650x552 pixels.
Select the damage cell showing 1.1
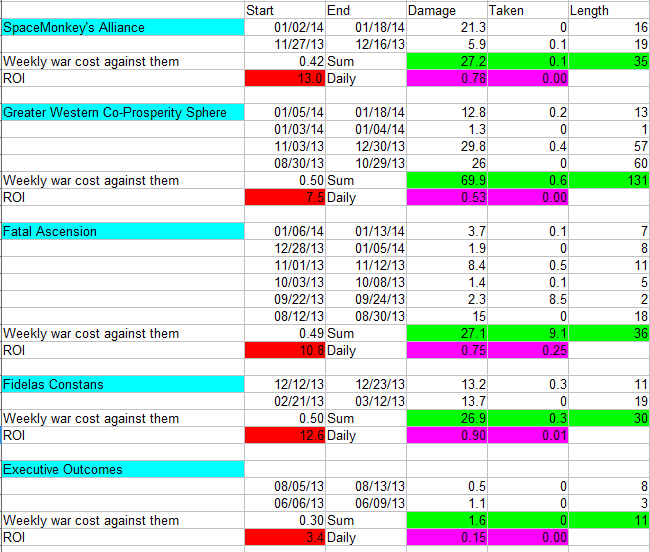point(447,503)
